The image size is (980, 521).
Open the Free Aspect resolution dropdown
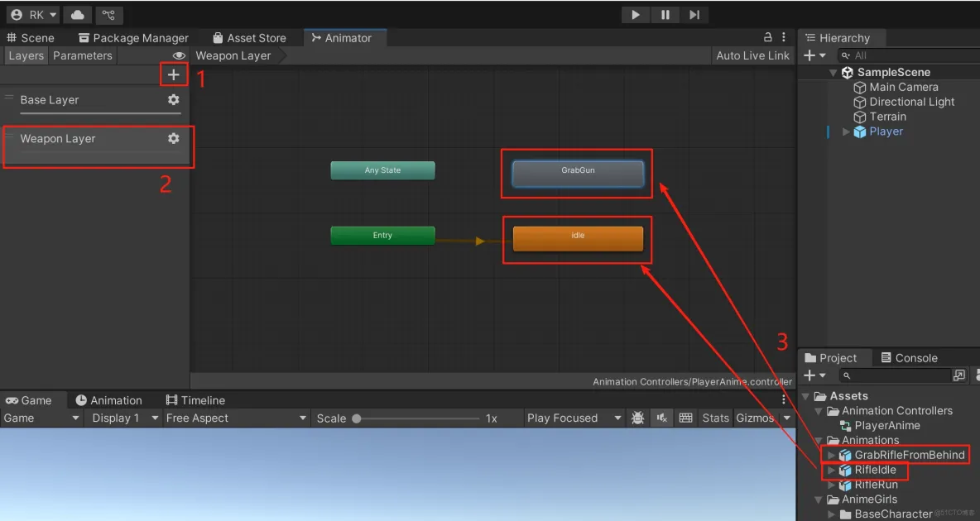(236, 418)
